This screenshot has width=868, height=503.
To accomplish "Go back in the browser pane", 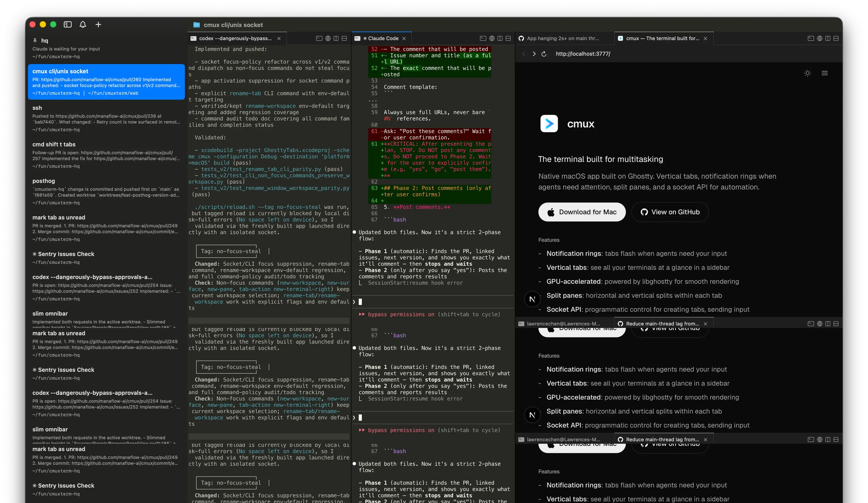I will [524, 54].
